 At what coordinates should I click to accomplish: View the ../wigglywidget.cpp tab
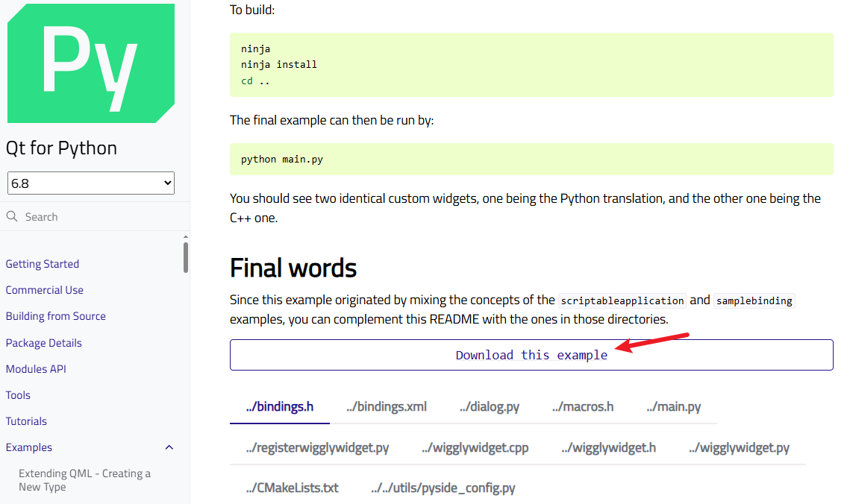(475, 447)
